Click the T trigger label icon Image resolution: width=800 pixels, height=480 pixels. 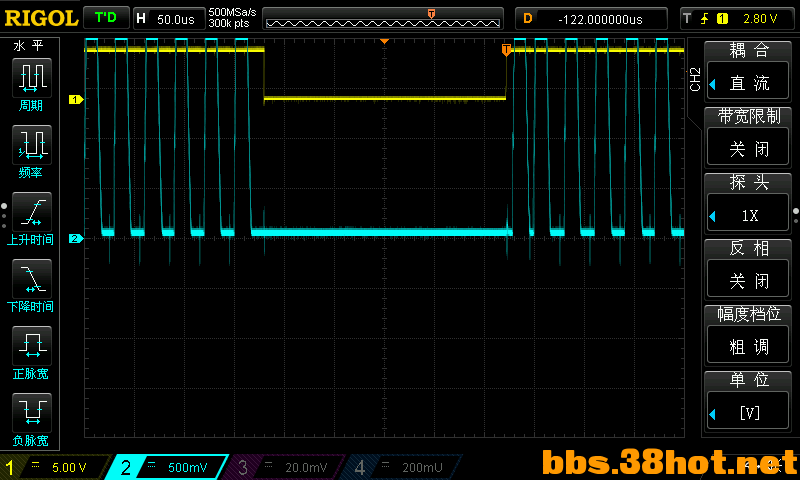pos(688,19)
